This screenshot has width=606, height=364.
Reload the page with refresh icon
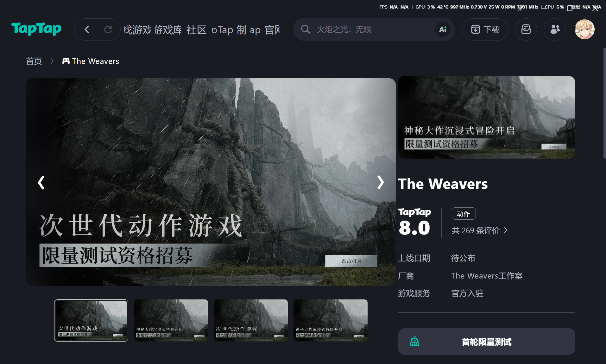tap(108, 29)
